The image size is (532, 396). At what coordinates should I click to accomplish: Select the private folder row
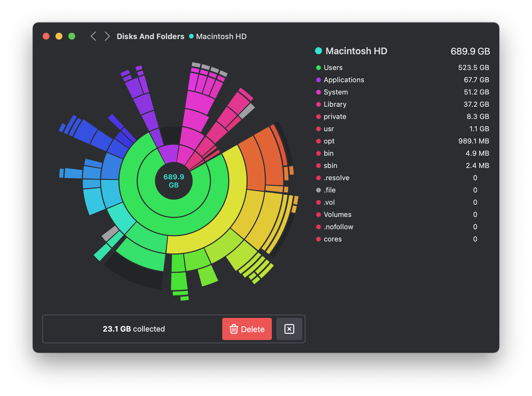coord(402,117)
